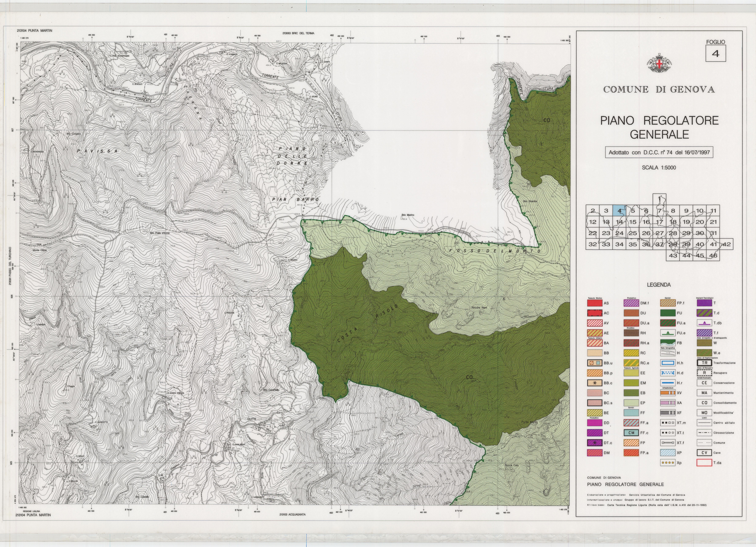
Task: Click the 'LEGENDA' heading
Action: pyautogui.click(x=659, y=285)
